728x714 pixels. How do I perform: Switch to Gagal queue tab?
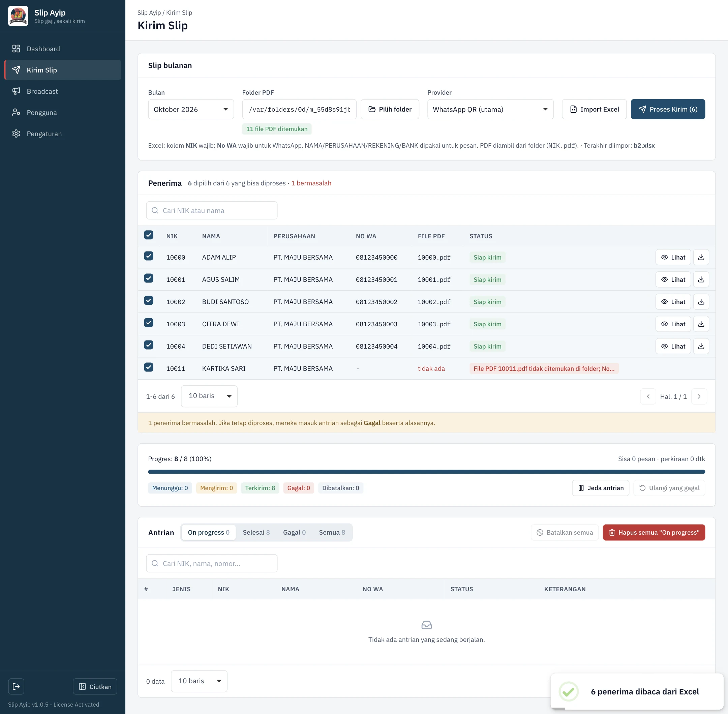pyautogui.click(x=294, y=533)
